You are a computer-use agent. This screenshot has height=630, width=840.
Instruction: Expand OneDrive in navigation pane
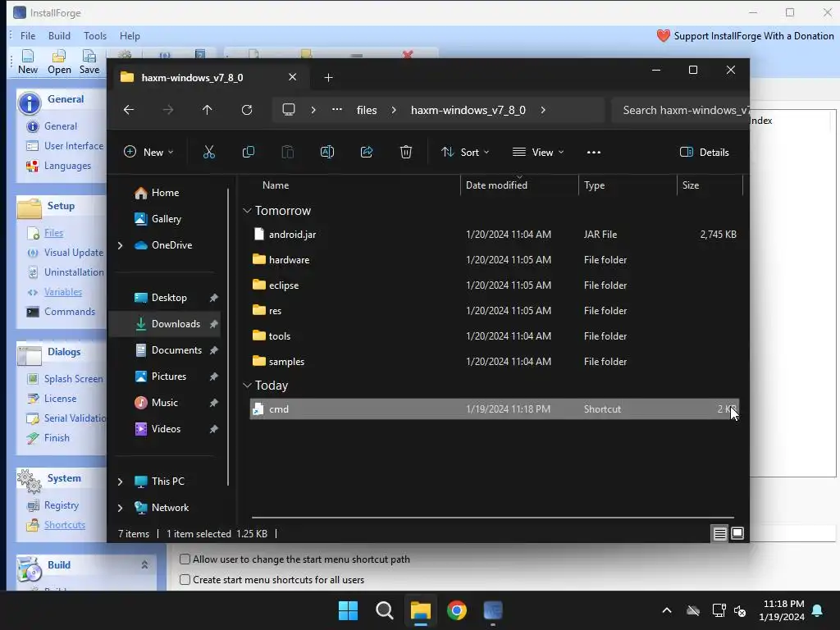pos(120,244)
